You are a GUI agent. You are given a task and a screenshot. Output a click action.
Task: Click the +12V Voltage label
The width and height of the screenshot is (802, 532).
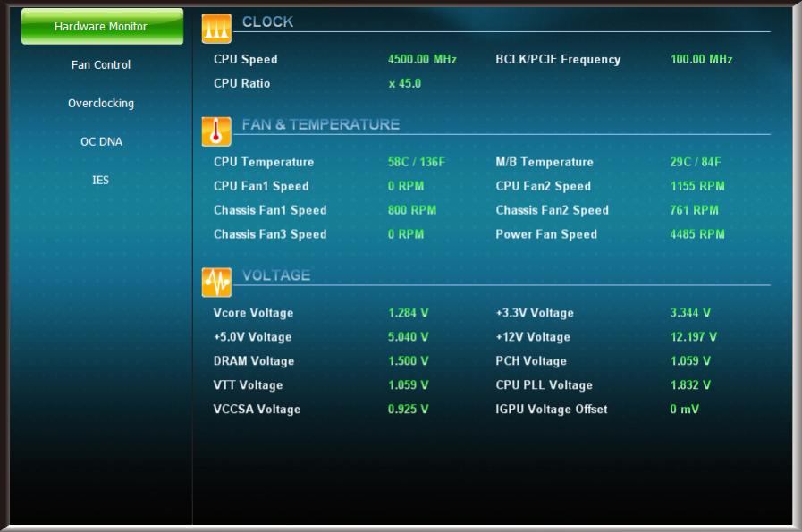[533, 337]
